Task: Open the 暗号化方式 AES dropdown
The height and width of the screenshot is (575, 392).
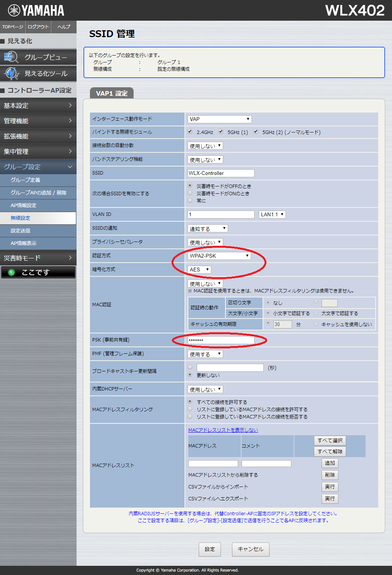Action: tap(199, 270)
